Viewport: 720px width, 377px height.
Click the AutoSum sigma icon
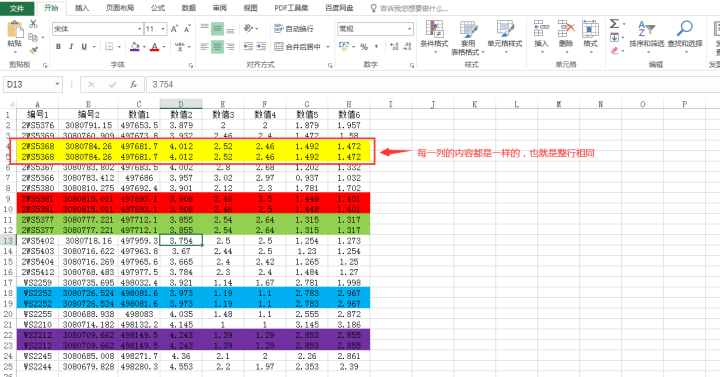coord(614,24)
